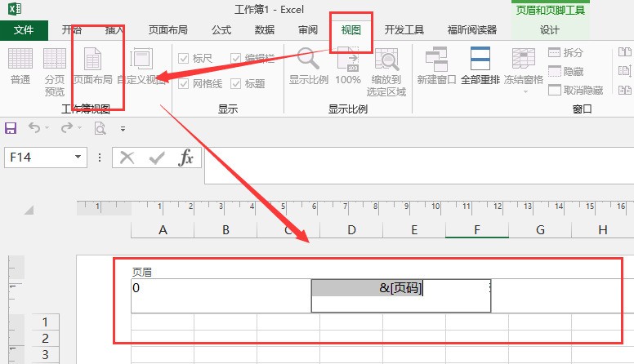Select column G header

tap(540, 230)
